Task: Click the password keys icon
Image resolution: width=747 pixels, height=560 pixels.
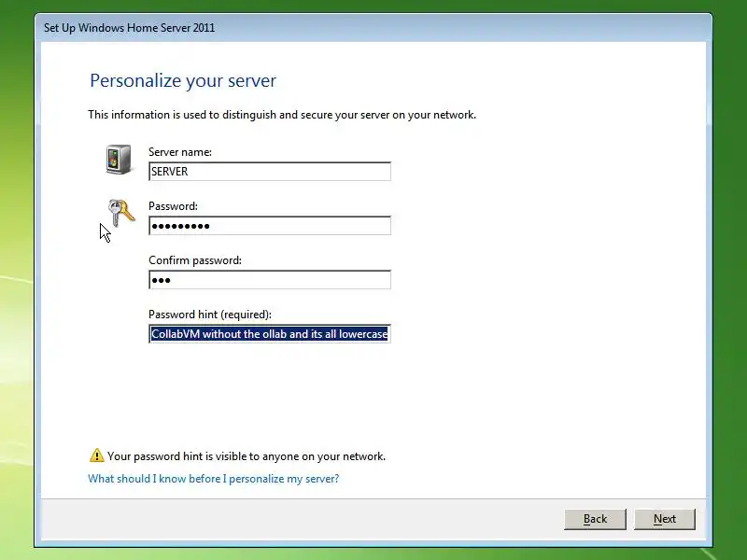Action: (x=121, y=213)
